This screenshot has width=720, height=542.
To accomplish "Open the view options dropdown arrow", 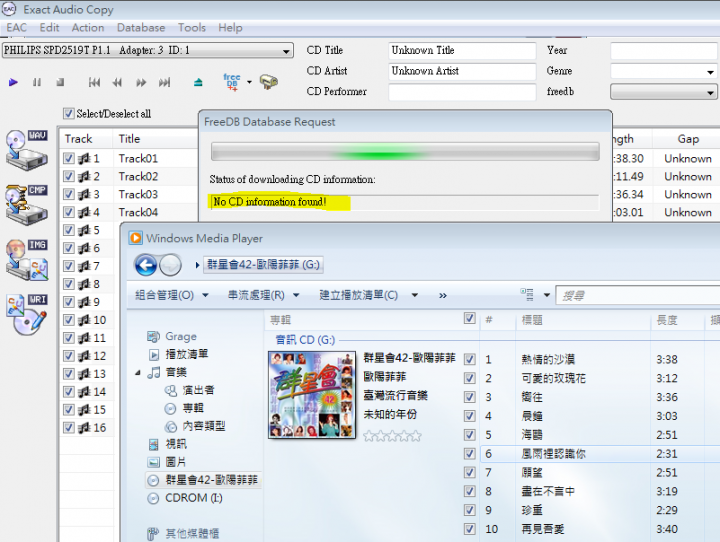I will pos(546,295).
